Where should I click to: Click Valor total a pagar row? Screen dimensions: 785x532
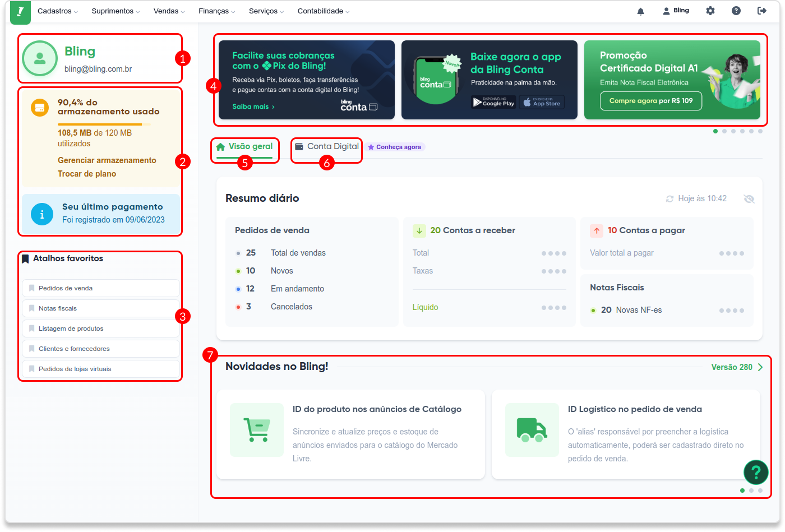[x=667, y=253]
